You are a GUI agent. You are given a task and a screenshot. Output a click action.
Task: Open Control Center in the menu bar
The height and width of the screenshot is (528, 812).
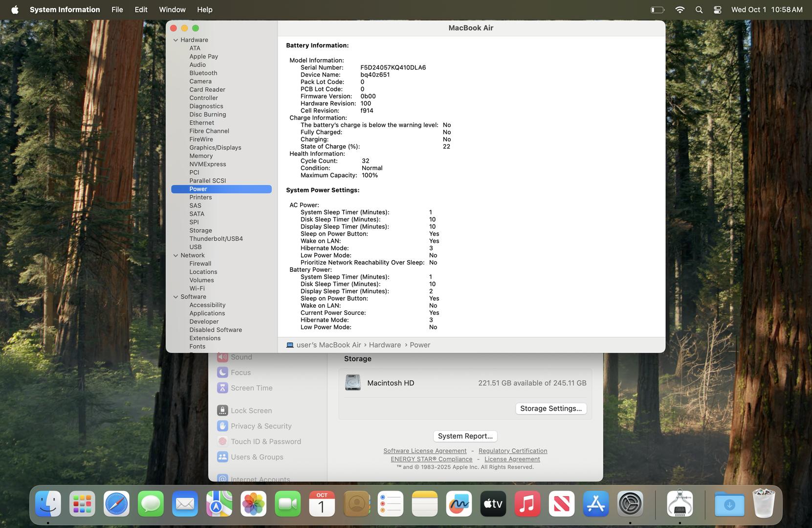[717, 10]
